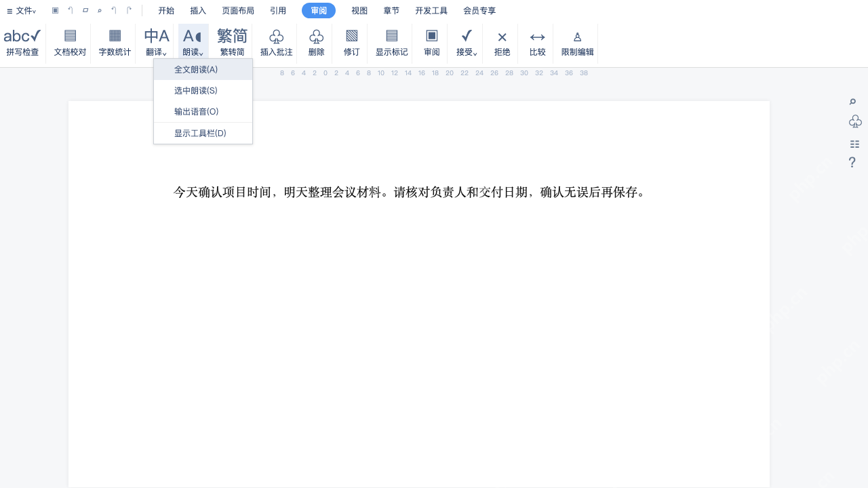Switch to the 插入 tab
The image size is (868, 488).
[198, 11]
